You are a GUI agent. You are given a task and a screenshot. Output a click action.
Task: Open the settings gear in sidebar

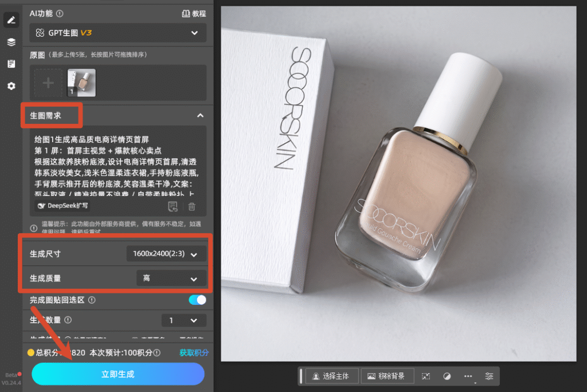[11, 86]
